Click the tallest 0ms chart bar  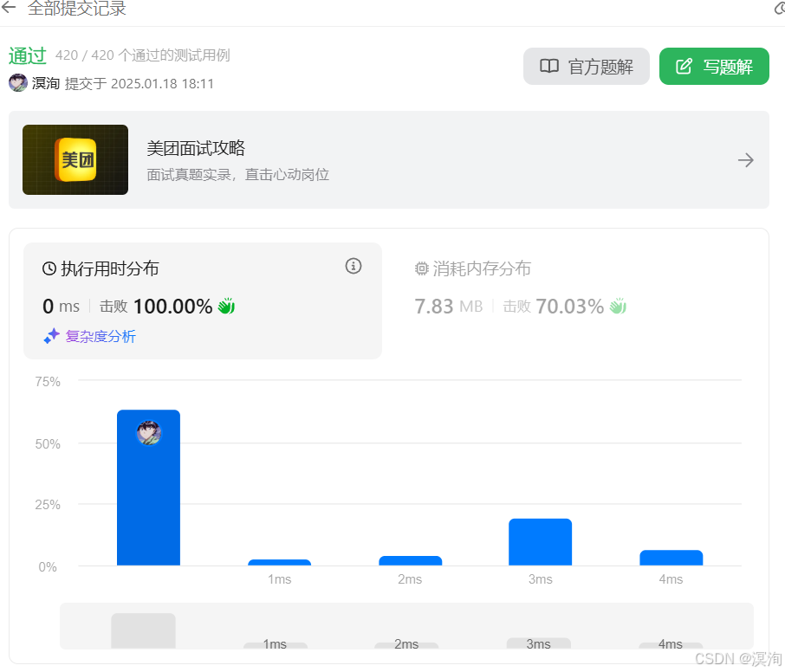click(149, 488)
